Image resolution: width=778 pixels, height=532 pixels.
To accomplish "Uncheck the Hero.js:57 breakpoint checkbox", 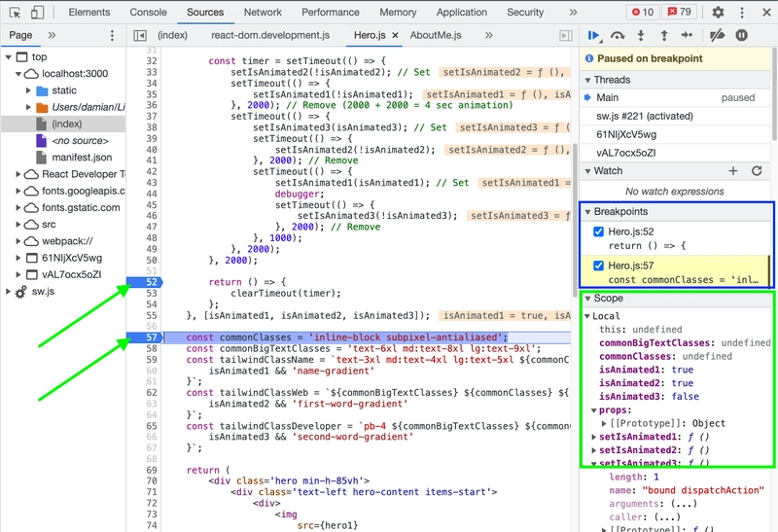I will coord(598,266).
